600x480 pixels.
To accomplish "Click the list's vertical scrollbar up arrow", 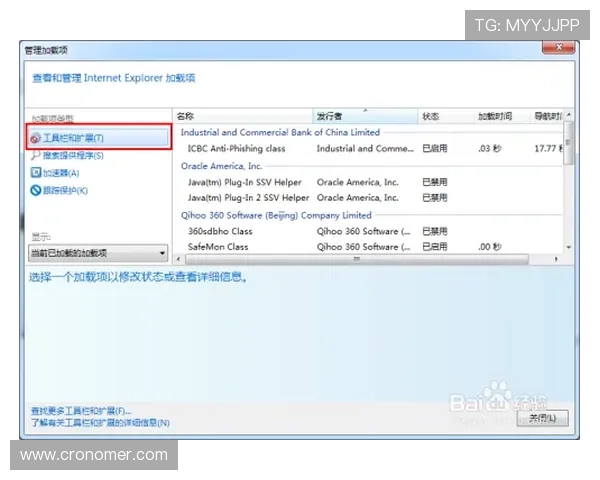I will point(569,114).
